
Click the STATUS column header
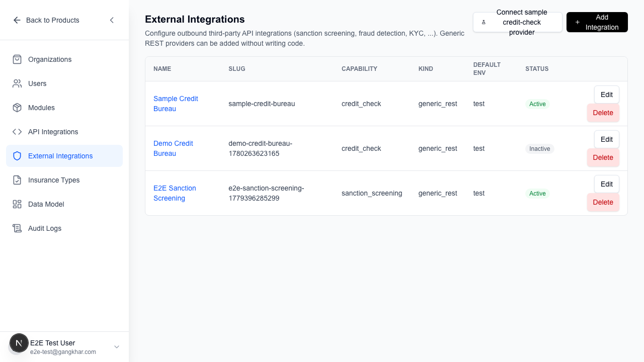click(x=537, y=69)
